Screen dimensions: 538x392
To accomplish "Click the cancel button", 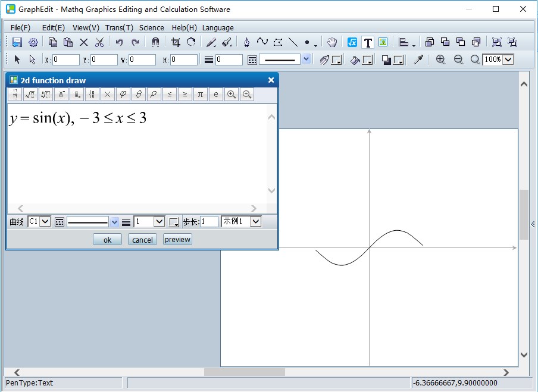I will tap(142, 240).
